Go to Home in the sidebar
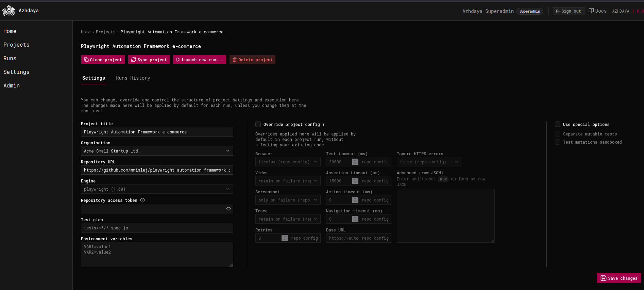The width and height of the screenshot is (644, 290). pos(10,31)
